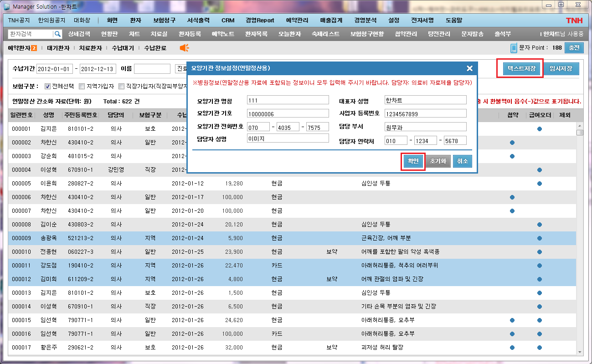Click the 한의원공지 link
Screen dimensions: 592x364
(x=51, y=21)
